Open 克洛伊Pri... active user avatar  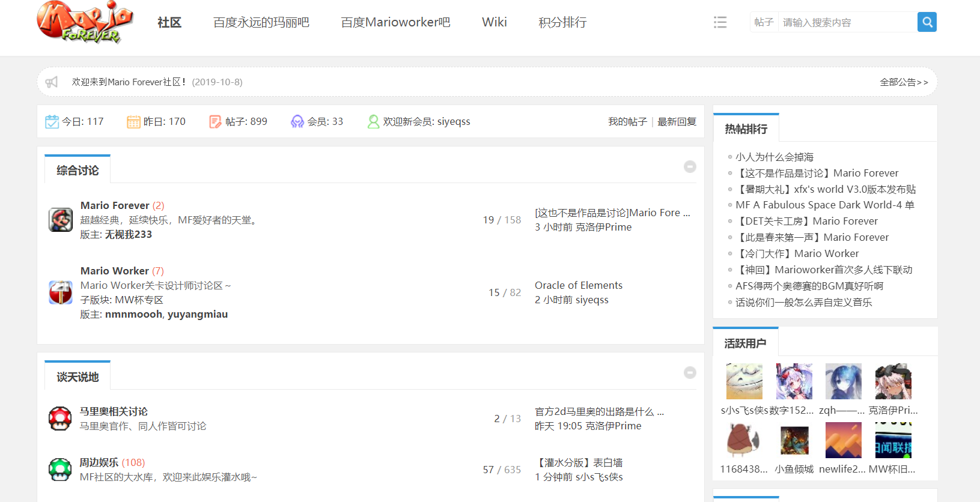(893, 381)
